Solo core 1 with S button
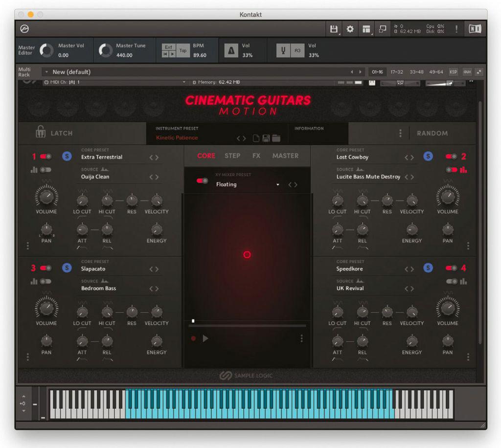The height and width of the screenshot is (448, 501). 67,156
